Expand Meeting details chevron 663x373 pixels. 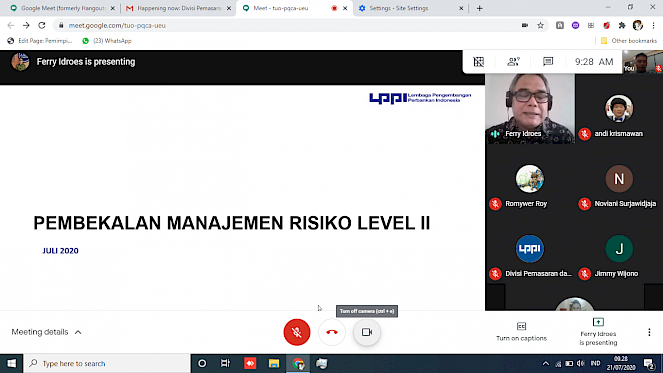(x=78, y=332)
